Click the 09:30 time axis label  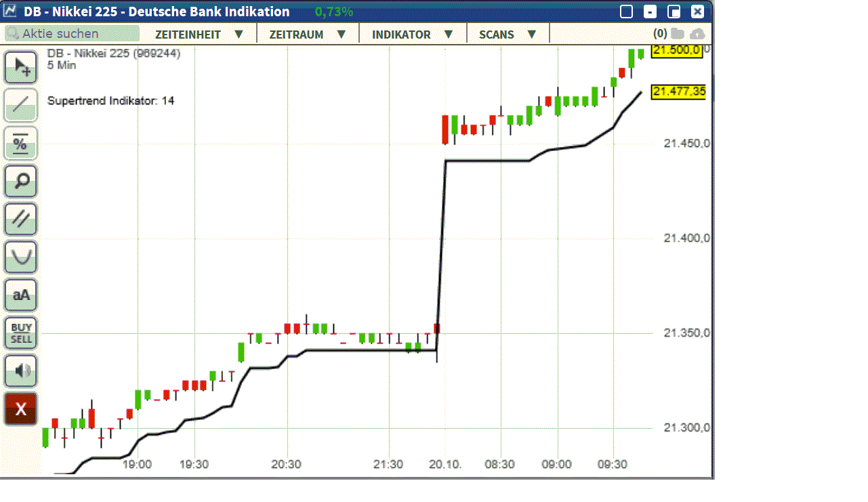pos(613,465)
